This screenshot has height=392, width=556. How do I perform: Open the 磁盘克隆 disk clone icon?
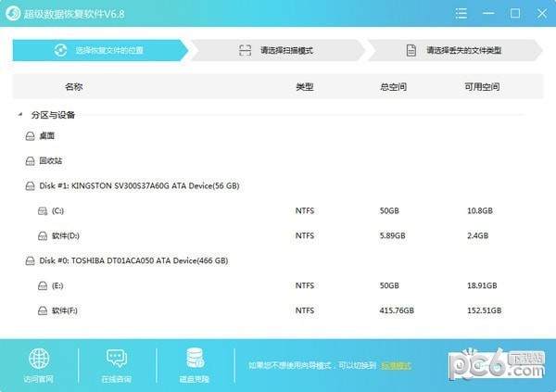195,360
